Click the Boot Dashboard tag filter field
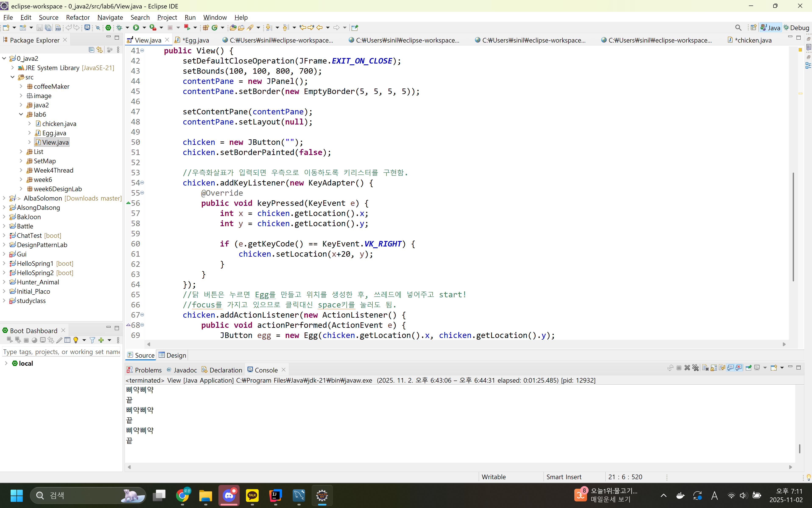 point(61,352)
